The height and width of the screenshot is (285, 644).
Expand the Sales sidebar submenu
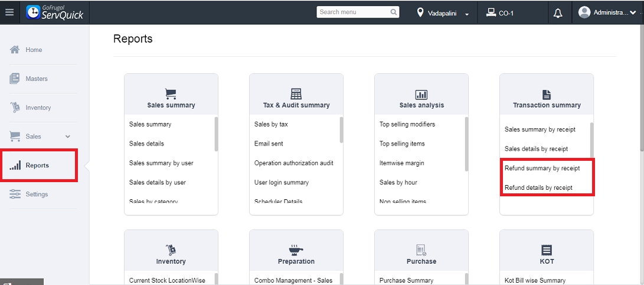coord(67,137)
